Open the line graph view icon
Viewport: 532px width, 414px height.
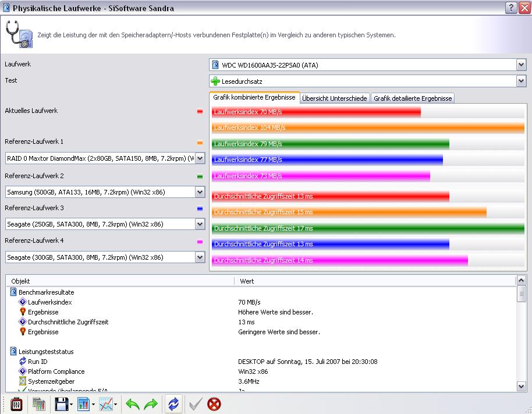[x=106, y=404]
